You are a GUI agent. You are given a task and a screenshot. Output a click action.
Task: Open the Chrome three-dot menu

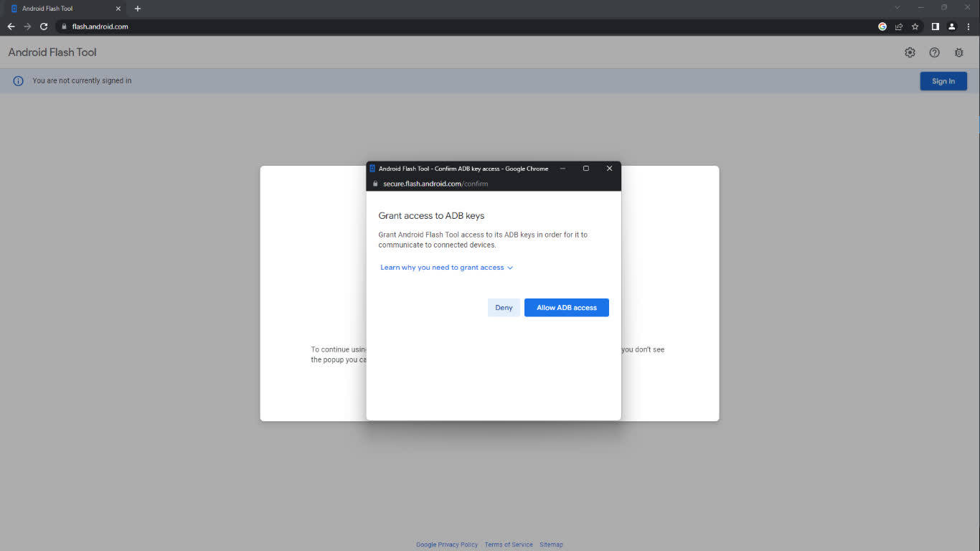[968, 27]
